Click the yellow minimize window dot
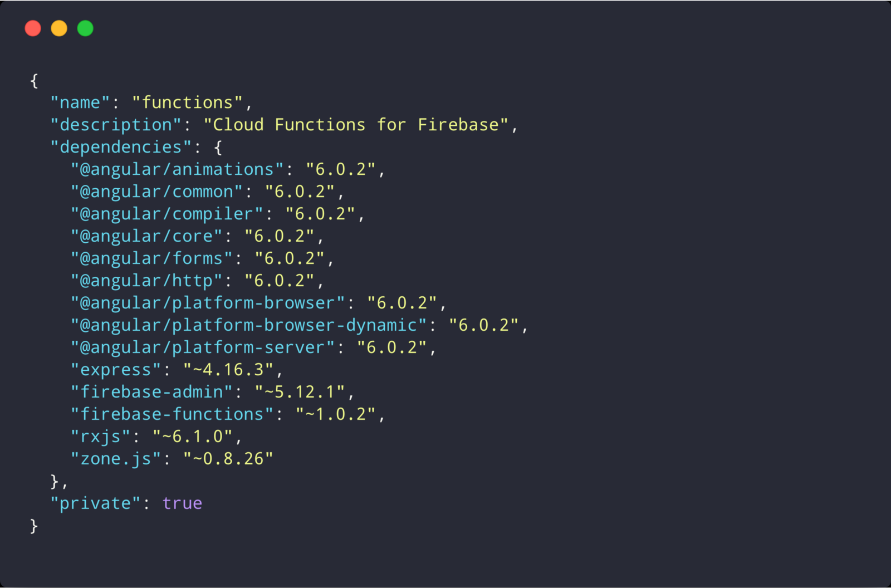Viewport: 891px width, 588px height. [x=59, y=28]
